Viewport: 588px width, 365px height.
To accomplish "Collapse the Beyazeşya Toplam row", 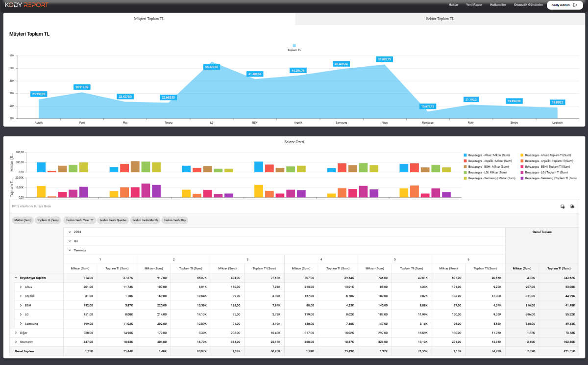I will tap(16, 278).
